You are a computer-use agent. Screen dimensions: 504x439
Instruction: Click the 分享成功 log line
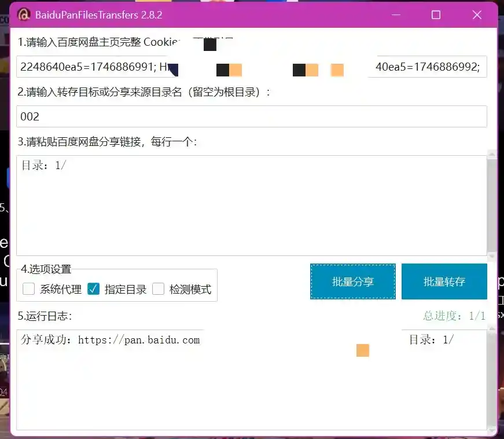pyautogui.click(x=237, y=339)
